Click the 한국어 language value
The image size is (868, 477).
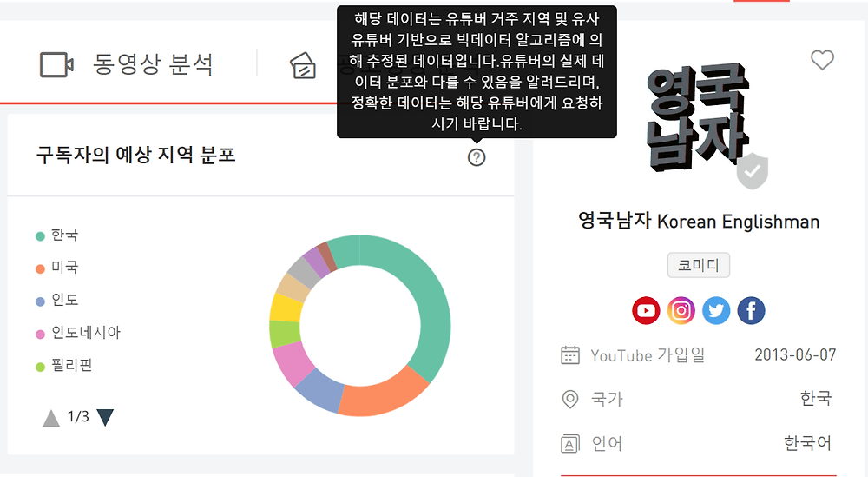(x=807, y=443)
